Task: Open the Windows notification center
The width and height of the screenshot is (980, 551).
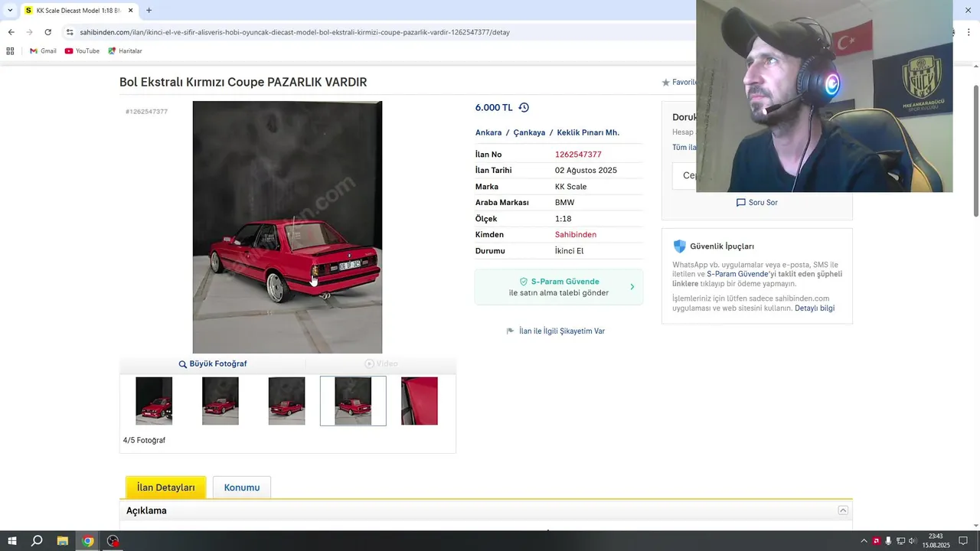Action: pyautogui.click(x=963, y=541)
